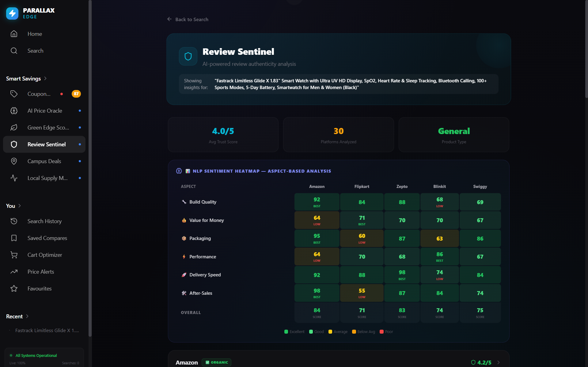Image resolution: width=588 pixels, height=367 pixels.
Task: Open Saved Compares link
Action: tap(44, 238)
